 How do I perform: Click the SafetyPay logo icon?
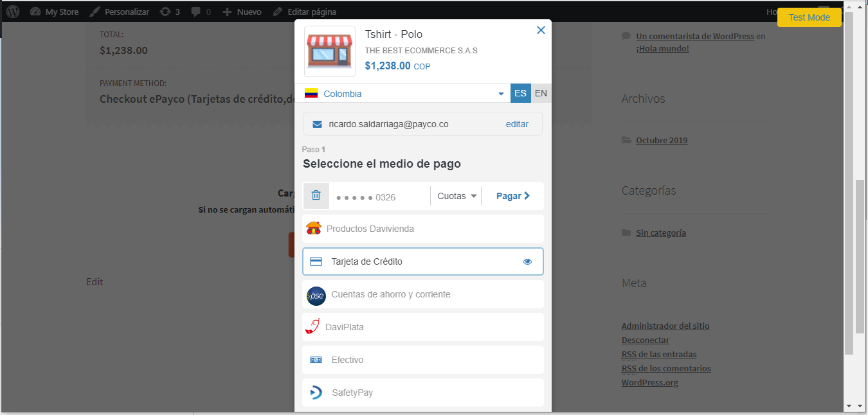pyautogui.click(x=316, y=393)
